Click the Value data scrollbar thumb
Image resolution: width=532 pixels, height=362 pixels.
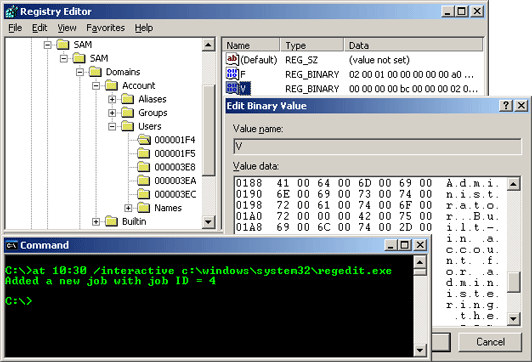point(513,282)
